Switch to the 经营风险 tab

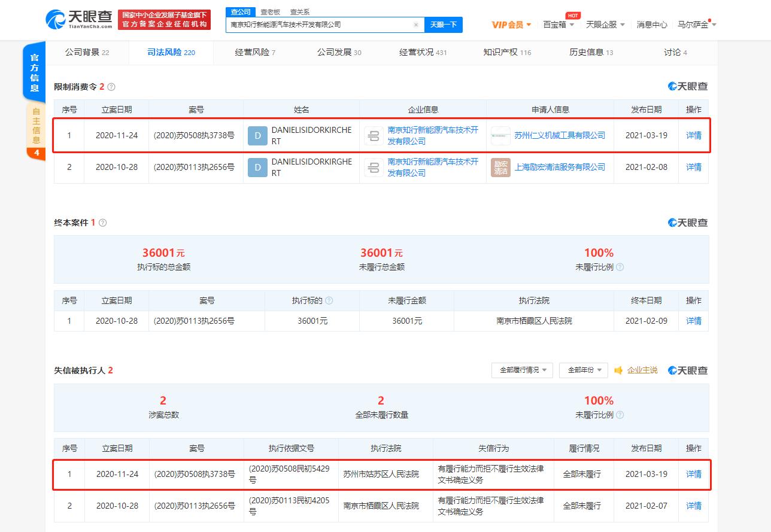pos(255,52)
